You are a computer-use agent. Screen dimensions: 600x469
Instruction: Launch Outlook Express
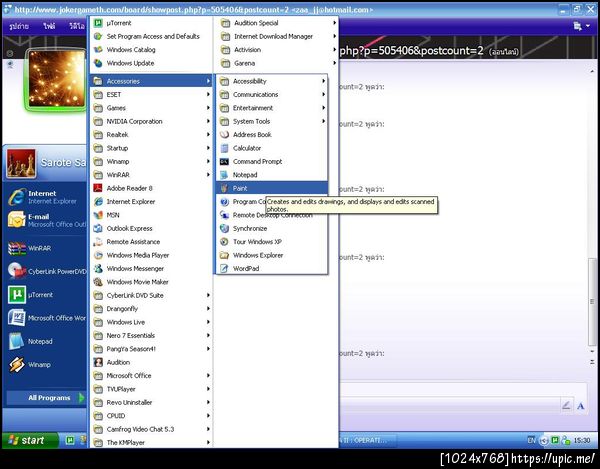coord(151,228)
